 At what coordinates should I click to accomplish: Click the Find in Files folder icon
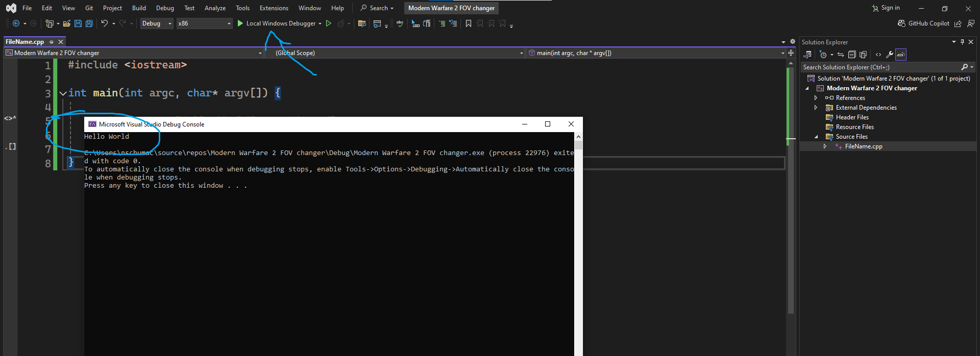click(362, 23)
